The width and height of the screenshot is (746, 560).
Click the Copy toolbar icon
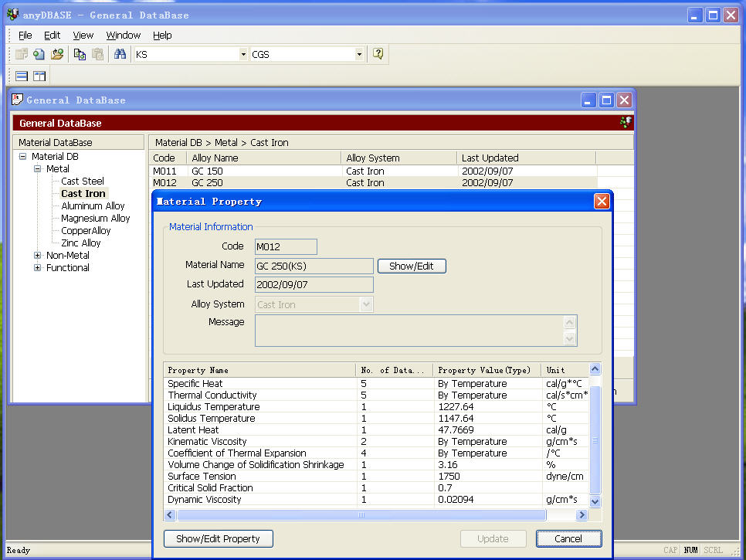[80, 54]
